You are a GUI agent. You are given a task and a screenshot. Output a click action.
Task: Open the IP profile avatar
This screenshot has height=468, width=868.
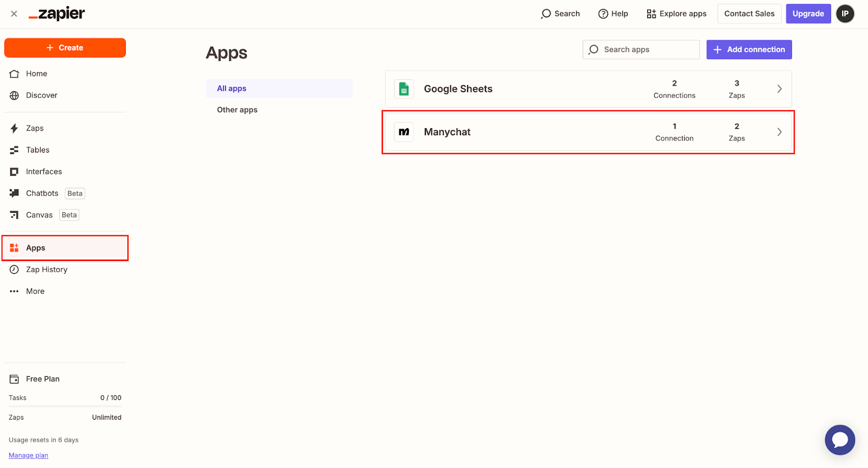pyautogui.click(x=845, y=14)
